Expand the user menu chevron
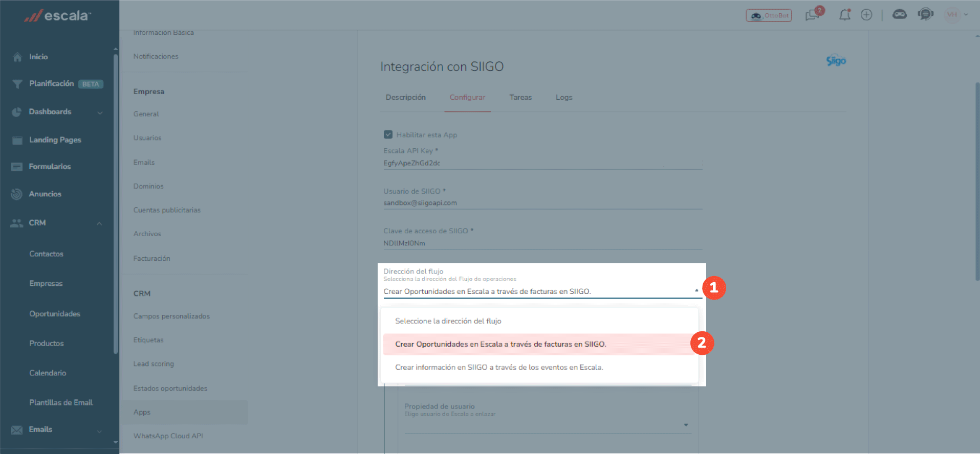980x454 pixels. pyautogui.click(x=966, y=14)
